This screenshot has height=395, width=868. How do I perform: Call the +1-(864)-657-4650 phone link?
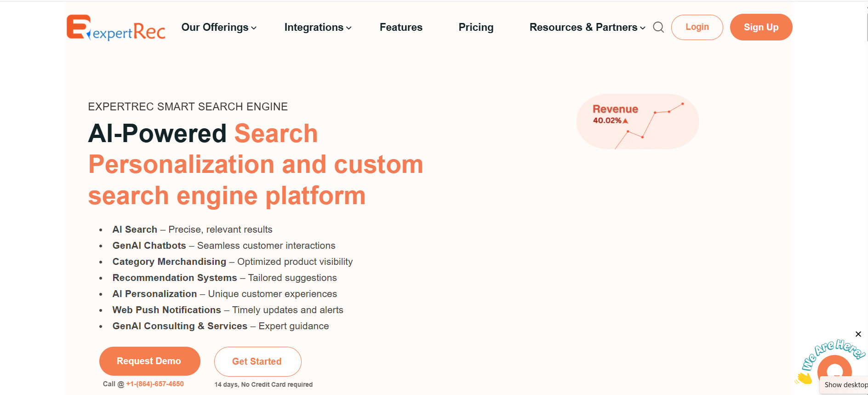pyautogui.click(x=155, y=384)
